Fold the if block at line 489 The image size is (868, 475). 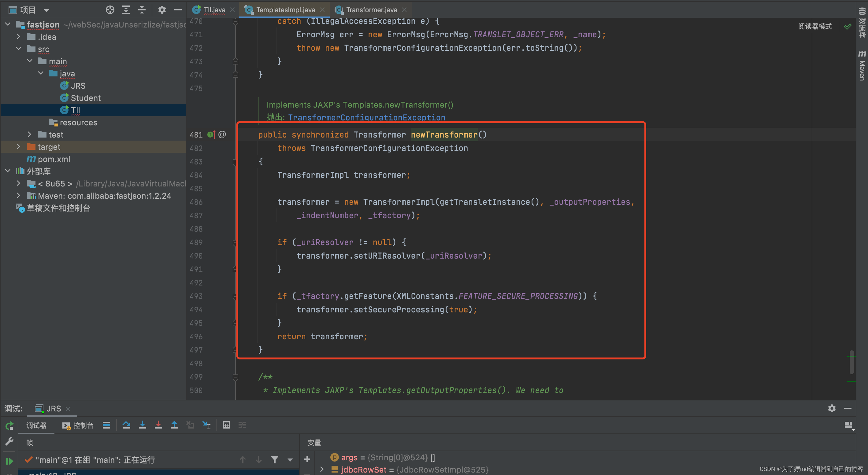[235, 242]
